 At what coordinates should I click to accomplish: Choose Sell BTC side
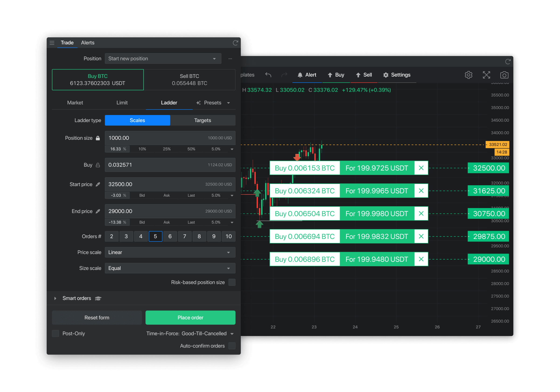pyautogui.click(x=189, y=80)
